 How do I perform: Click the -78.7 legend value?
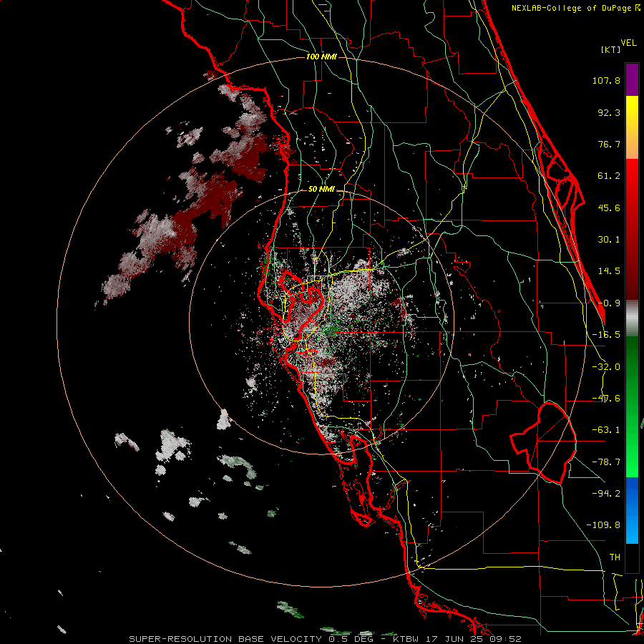point(606,462)
